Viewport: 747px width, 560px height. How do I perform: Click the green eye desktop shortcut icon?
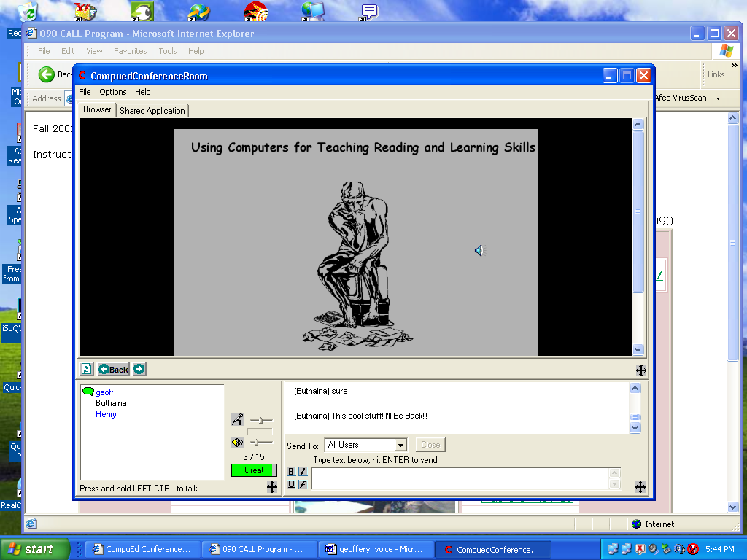142,12
